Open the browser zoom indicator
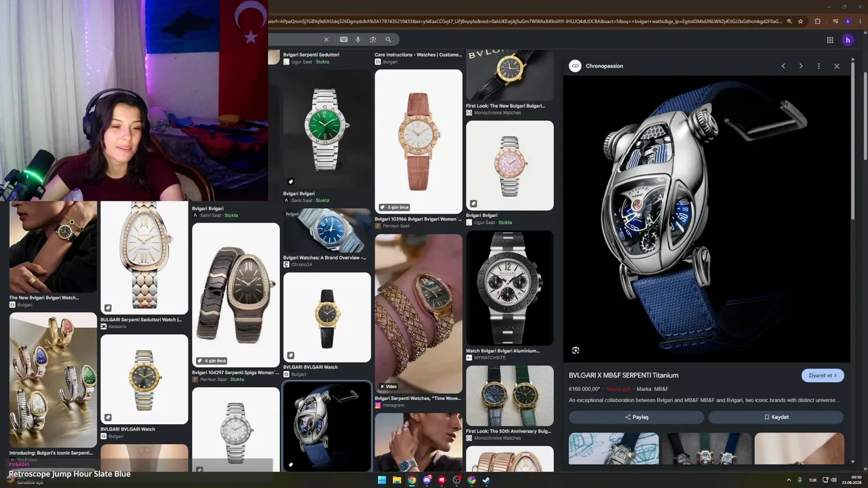Screen dimensions: 868x488 (789, 21)
